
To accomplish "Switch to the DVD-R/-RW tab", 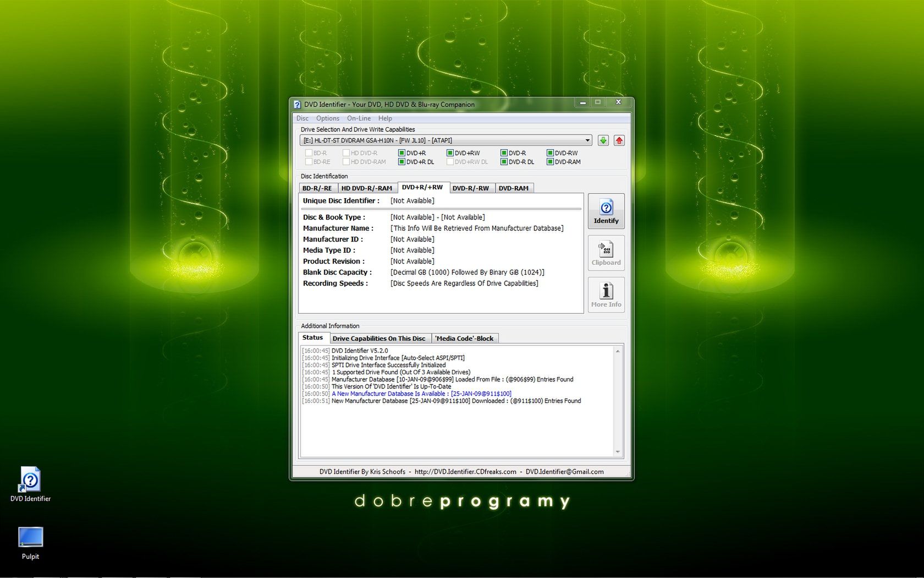I will 471,188.
